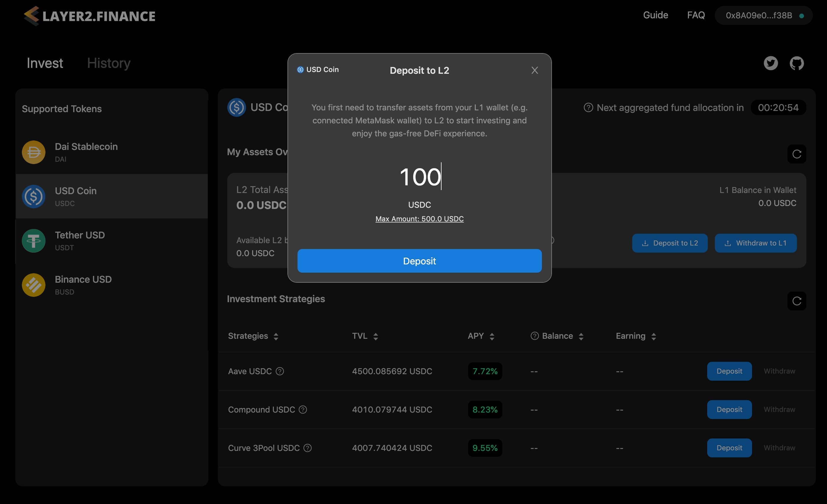Click Deposit to L2 button in assets
Viewport: 827px width, 504px height.
pyautogui.click(x=670, y=243)
